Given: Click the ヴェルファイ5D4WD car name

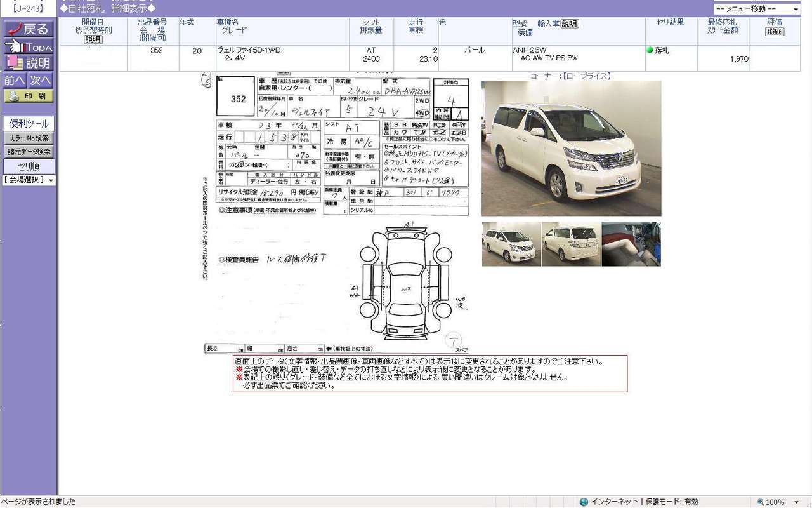Looking at the screenshot, I should click(249, 50).
